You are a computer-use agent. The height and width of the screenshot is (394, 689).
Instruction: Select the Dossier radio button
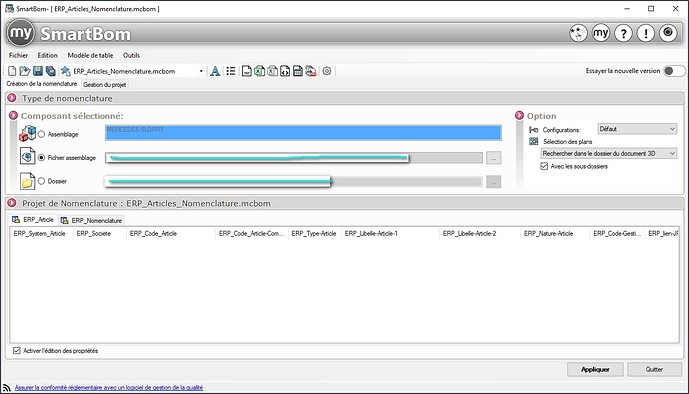coord(42,181)
